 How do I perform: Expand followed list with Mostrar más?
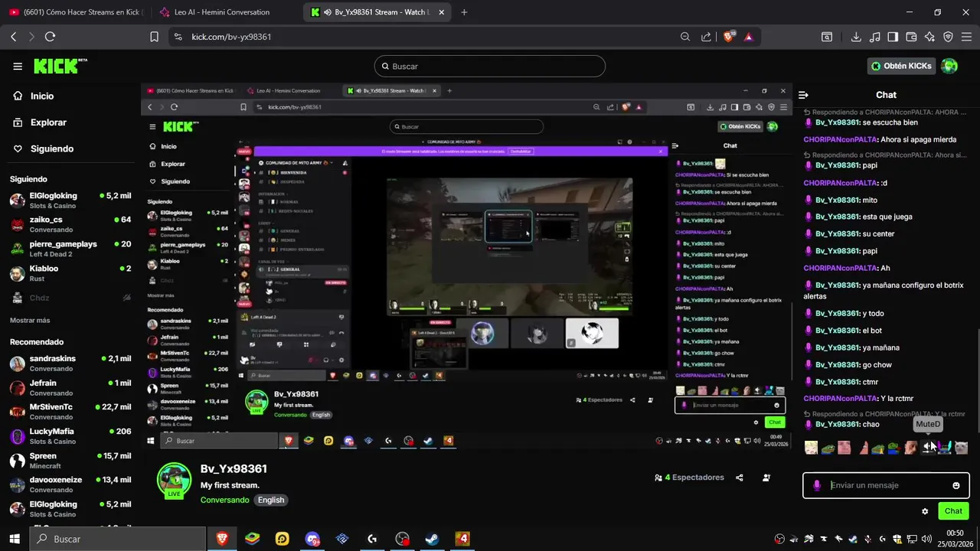click(30, 320)
